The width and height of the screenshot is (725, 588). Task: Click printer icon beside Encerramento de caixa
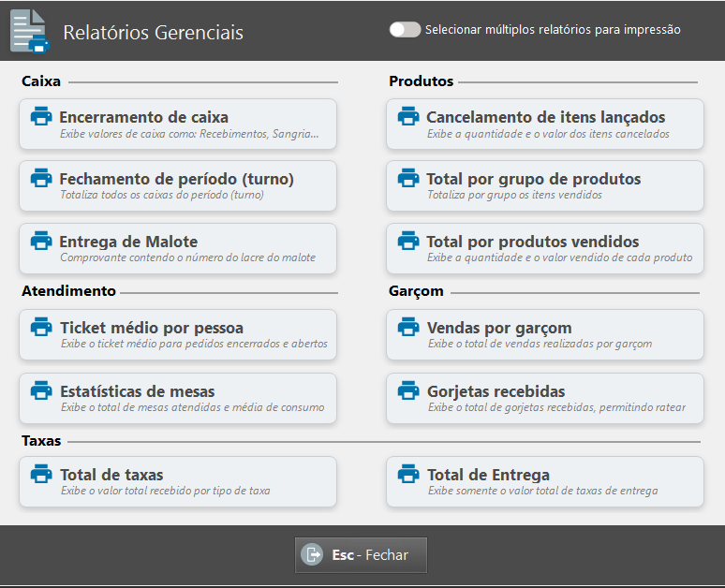pyautogui.click(x=41, y=117)
